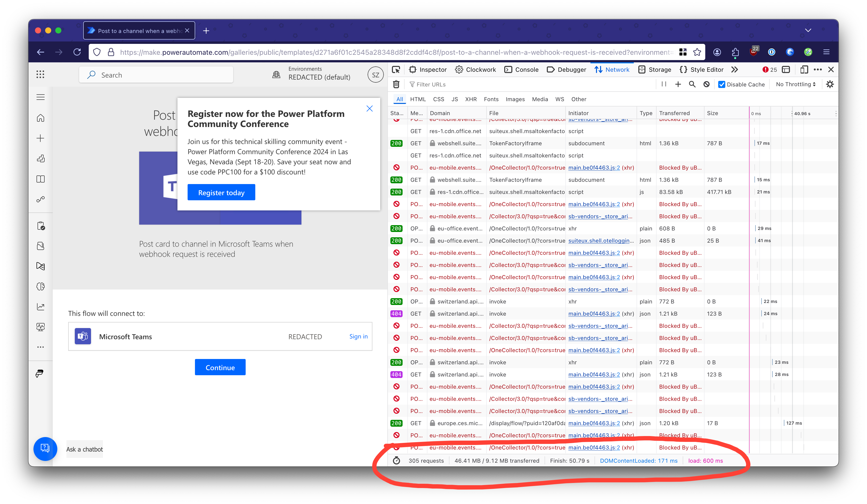The image size is (867, 504).
Task: Open network search magnifier icon
Action: (x=692, y=84)
